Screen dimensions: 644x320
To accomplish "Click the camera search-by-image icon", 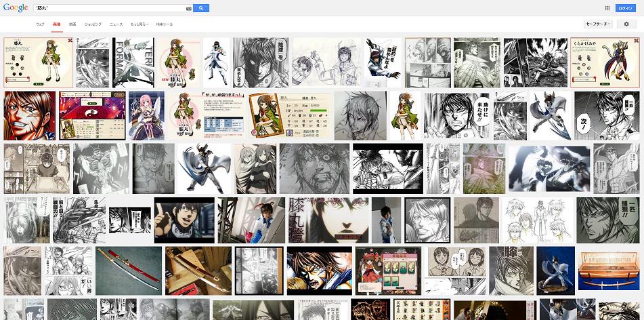I will pyautogui.click(x=188, y=8).
